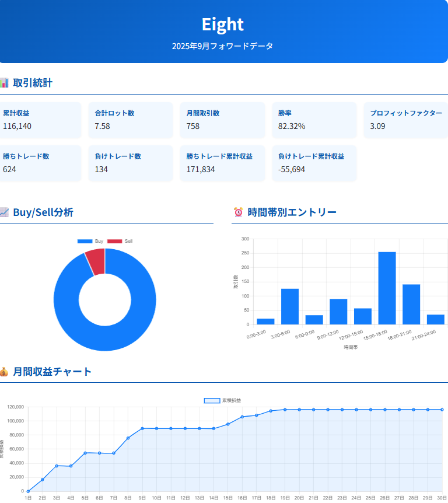The width and height of the screenshot is (448, 503).
Task: Click the 0:00-3:00 bar in entry chart
Action: point(265,321)
